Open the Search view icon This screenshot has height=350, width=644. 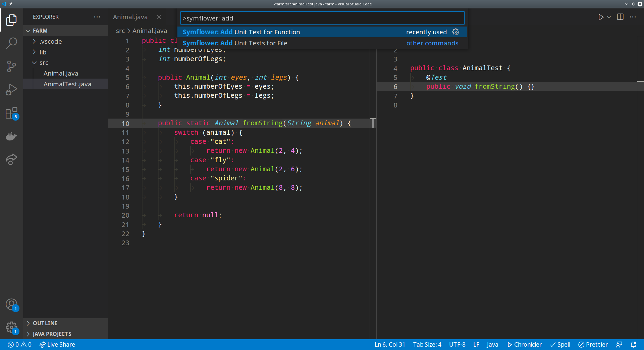[11, 43]
